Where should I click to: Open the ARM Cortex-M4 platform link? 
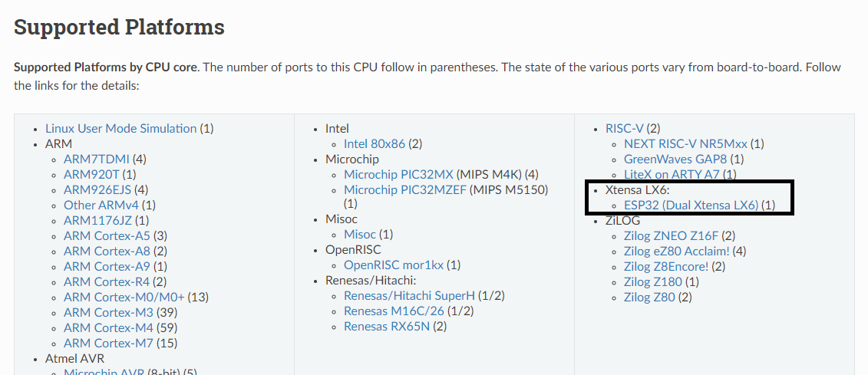tap(108, 327)
